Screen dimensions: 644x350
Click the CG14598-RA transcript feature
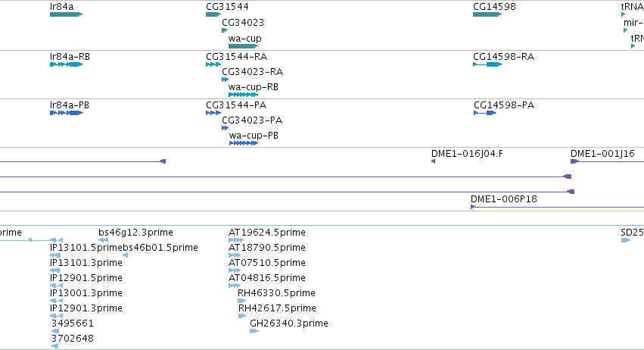[x=487, y=64]
